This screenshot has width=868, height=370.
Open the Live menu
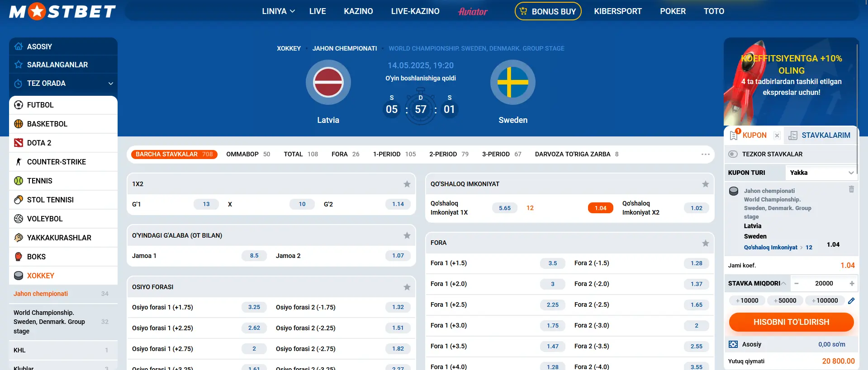(318, 11)
